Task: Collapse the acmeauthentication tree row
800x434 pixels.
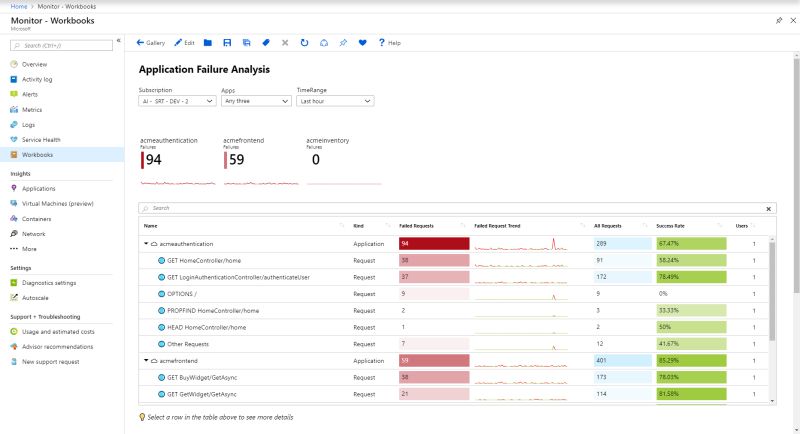Action: pyautogui.click(x=146, y=244)
